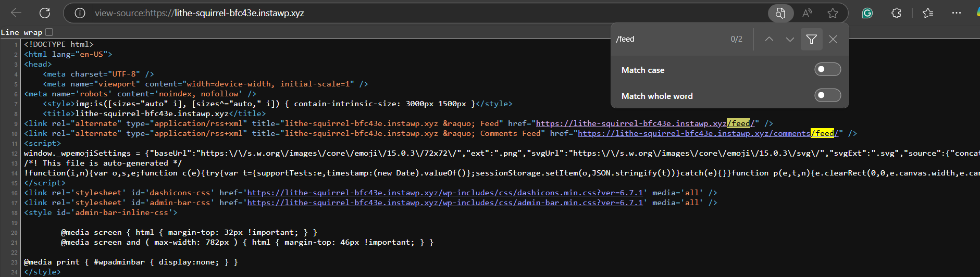Toggle the find options filter icon
The height and width of the screenshot is (277, 980).
coord(811,39)
